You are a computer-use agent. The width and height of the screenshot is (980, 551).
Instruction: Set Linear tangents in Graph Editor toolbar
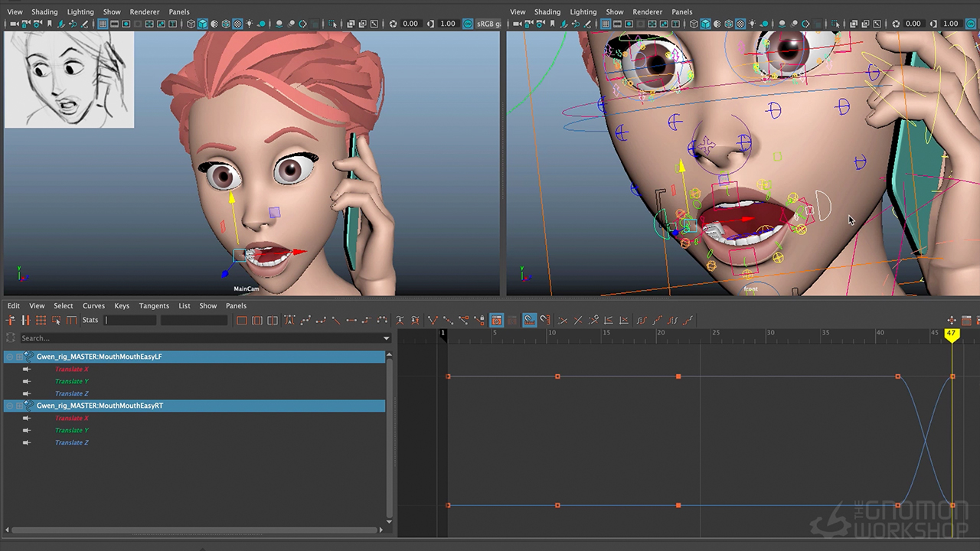coord(336,321)
